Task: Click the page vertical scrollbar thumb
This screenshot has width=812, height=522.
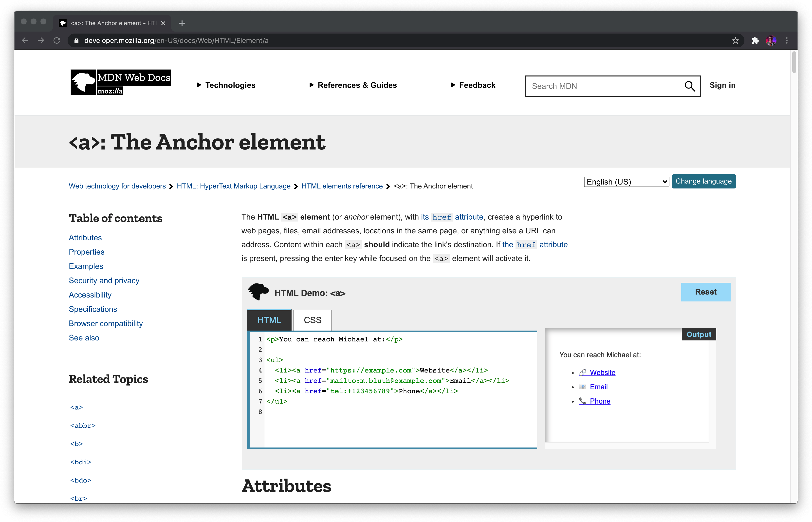Action: (x=794, y=62)
